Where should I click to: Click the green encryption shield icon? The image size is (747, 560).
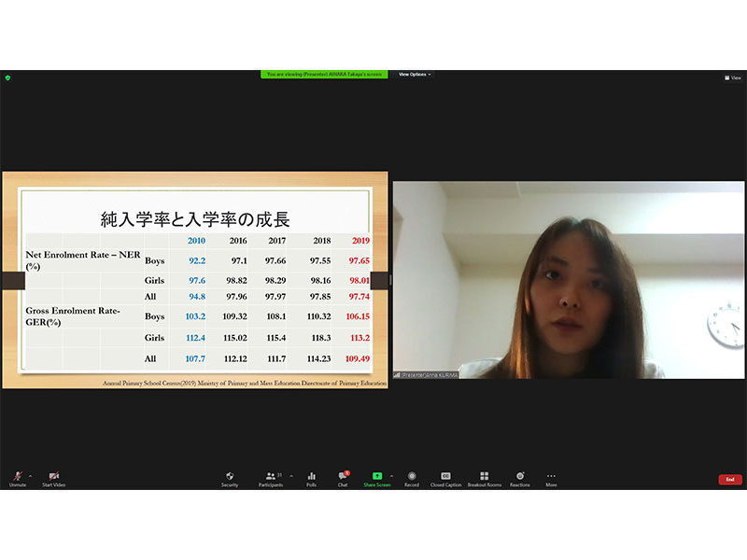tap(7, 77)
